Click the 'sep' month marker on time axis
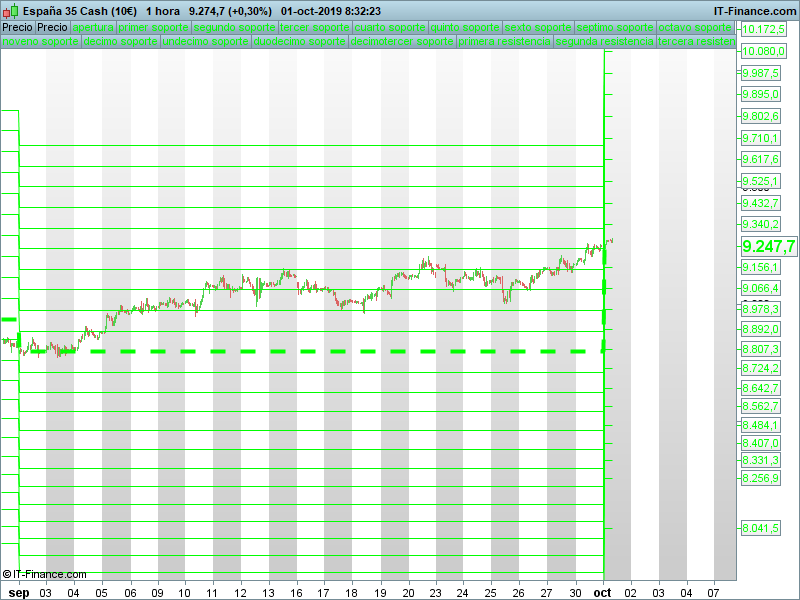The width and height of the screenshot is (800, 600). [12, 592]
